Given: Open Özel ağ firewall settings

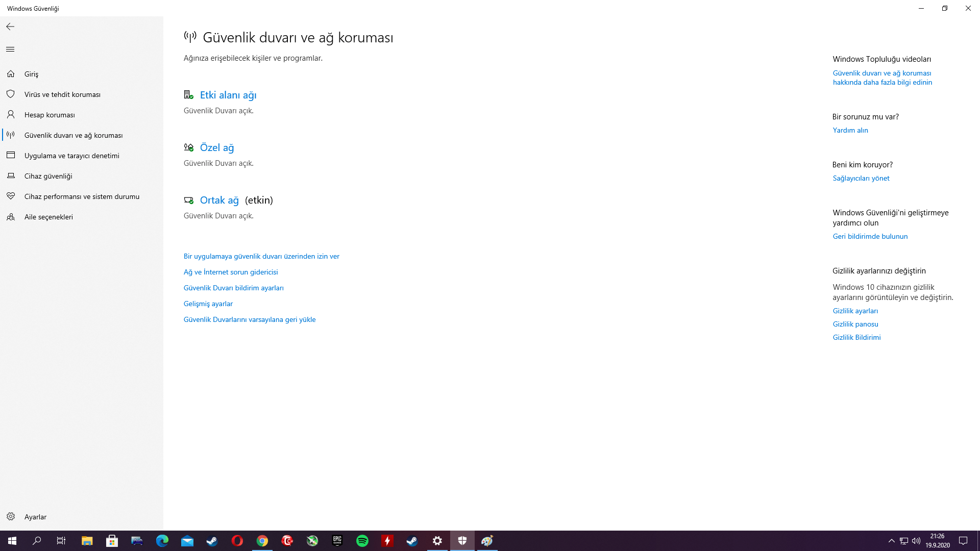Looking at the screenshot, I should pyautogui.click(x=216, y=148).
